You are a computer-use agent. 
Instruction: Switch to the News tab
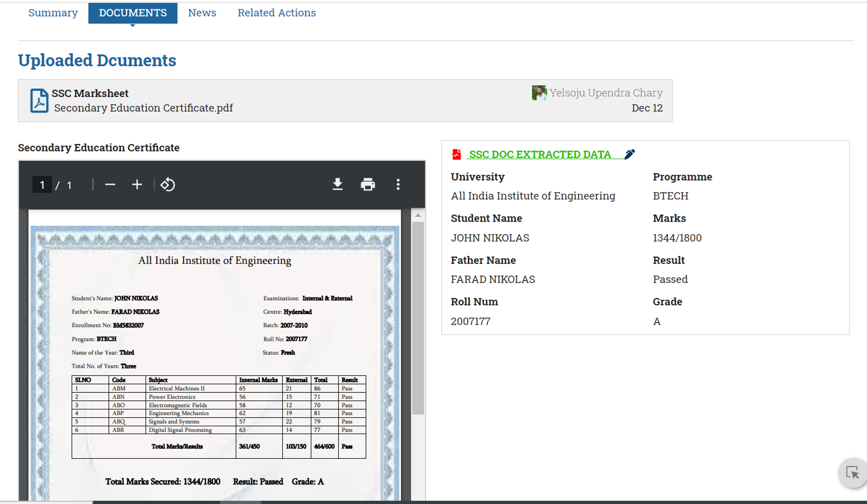point(202,13)
